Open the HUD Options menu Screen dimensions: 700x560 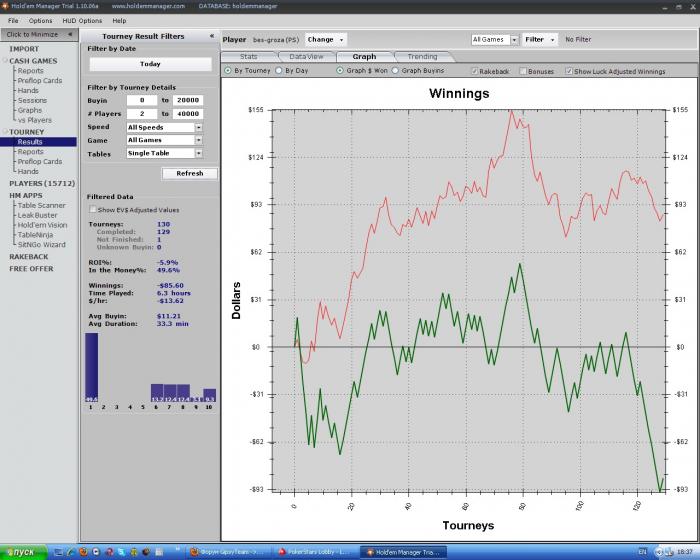click(x=82, y=21)
